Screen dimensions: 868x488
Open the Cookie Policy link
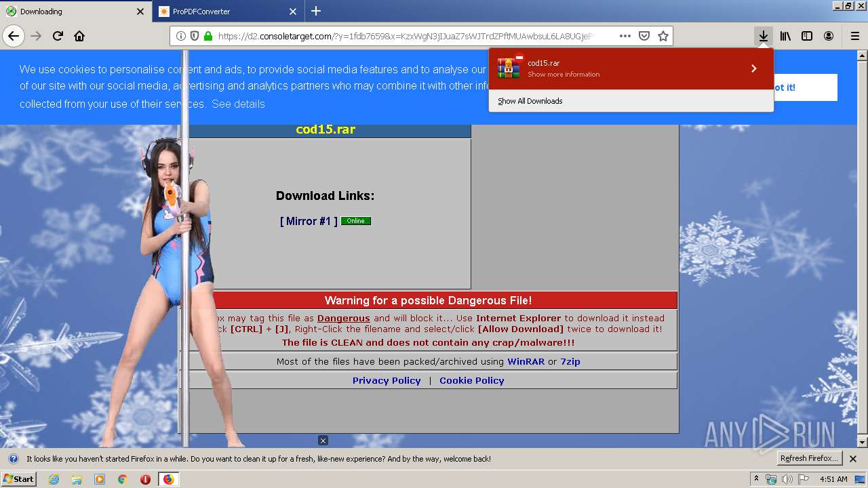(472, 380)
